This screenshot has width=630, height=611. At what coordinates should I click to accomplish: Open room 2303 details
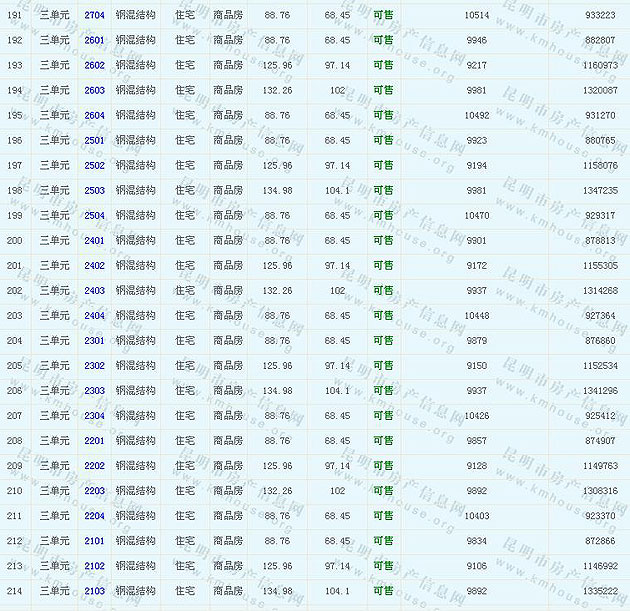[94, 390]
